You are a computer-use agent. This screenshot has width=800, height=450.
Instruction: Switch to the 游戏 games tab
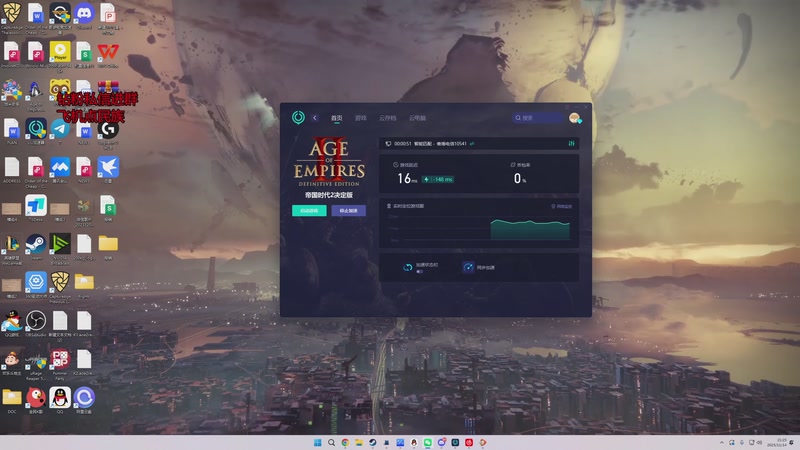(x=361, y=118)
